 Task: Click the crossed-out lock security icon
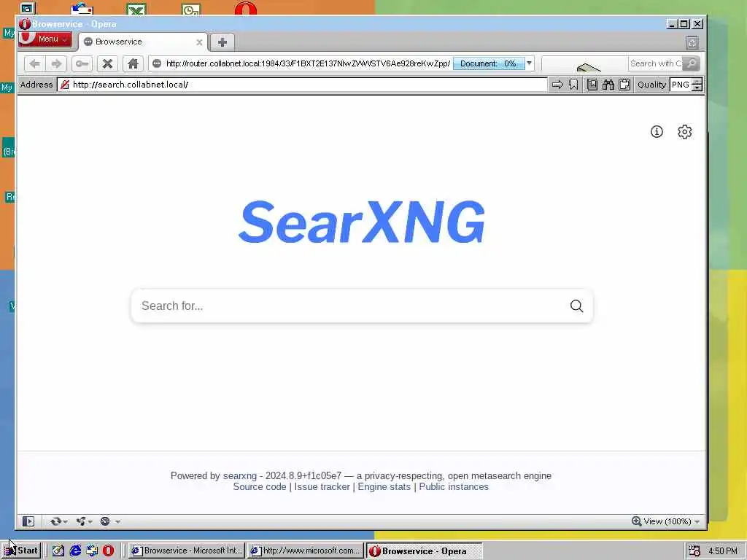(x=65, y=85)
